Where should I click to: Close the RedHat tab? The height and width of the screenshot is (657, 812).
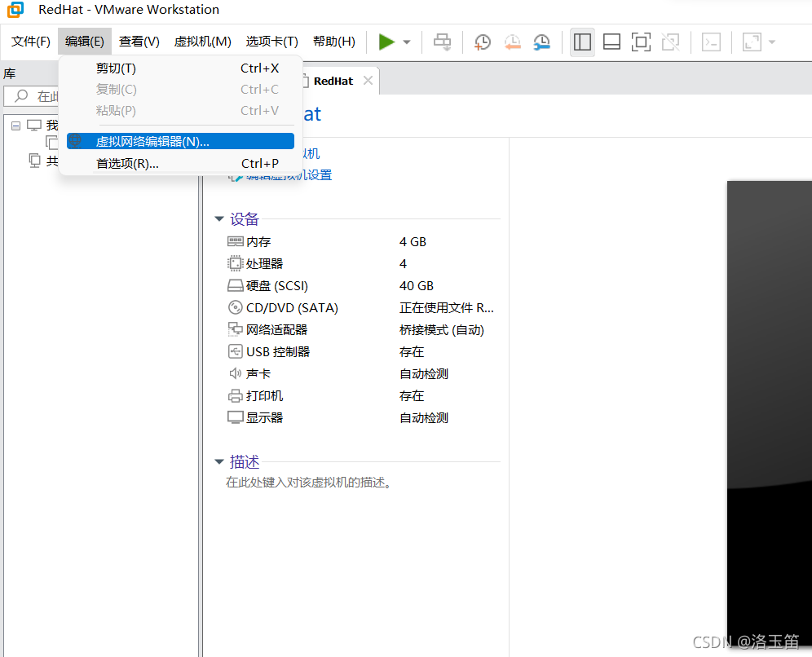tap(368, 81)
